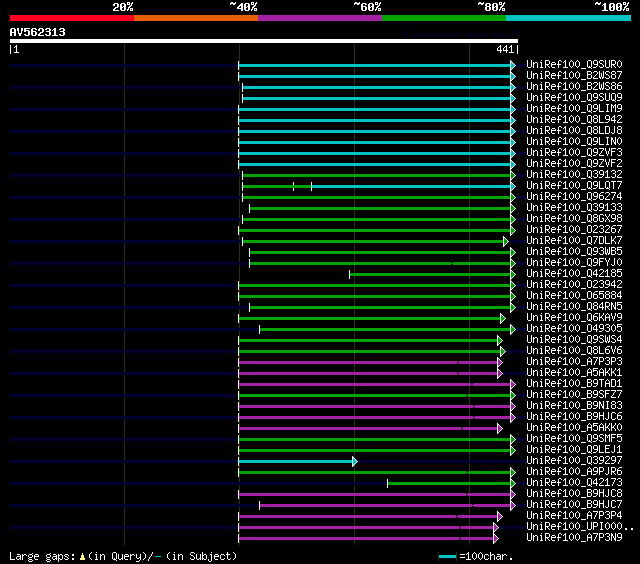Select the UniRef100_B9SFZ7 label
The image size is (640, 564).
click(574, 395)
